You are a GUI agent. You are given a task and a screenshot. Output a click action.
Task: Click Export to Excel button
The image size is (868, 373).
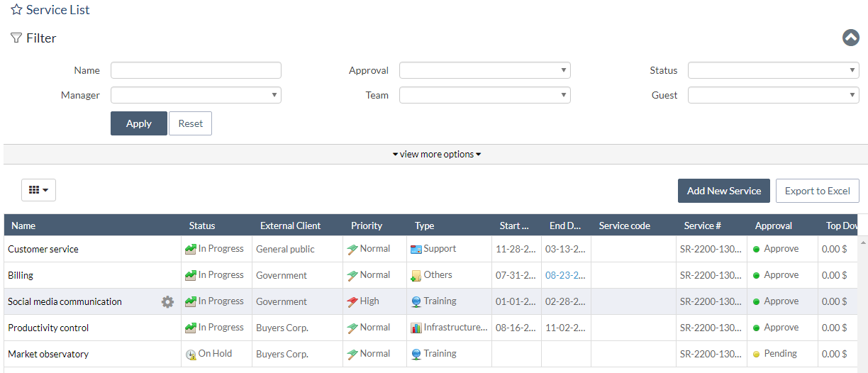(818, 191)
